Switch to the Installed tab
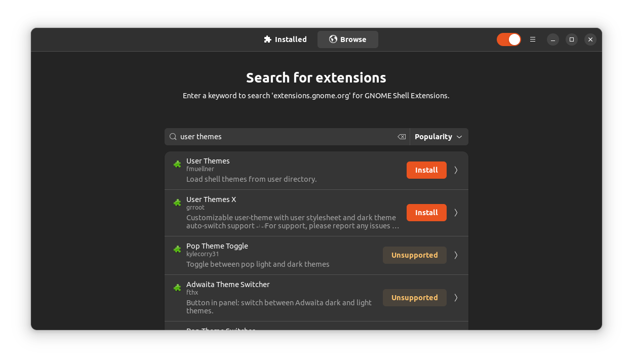The image size is (633, 364). point(285,39)
